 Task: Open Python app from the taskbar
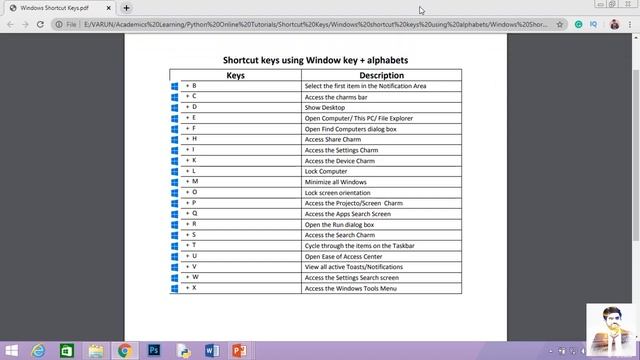(x=184, y=351)
